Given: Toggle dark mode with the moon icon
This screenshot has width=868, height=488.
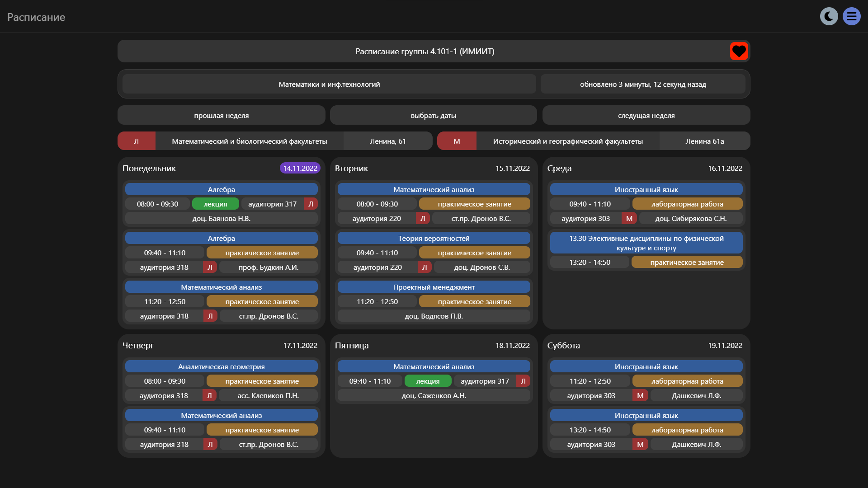Looking at the screenshot, I should pyautogui.click(x=829, y=16).
